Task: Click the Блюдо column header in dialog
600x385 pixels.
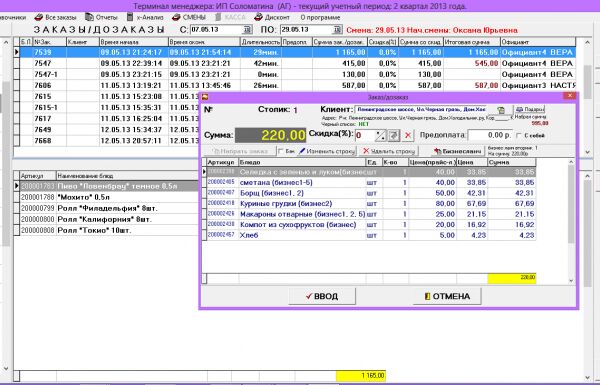Action: coord(302,162)
